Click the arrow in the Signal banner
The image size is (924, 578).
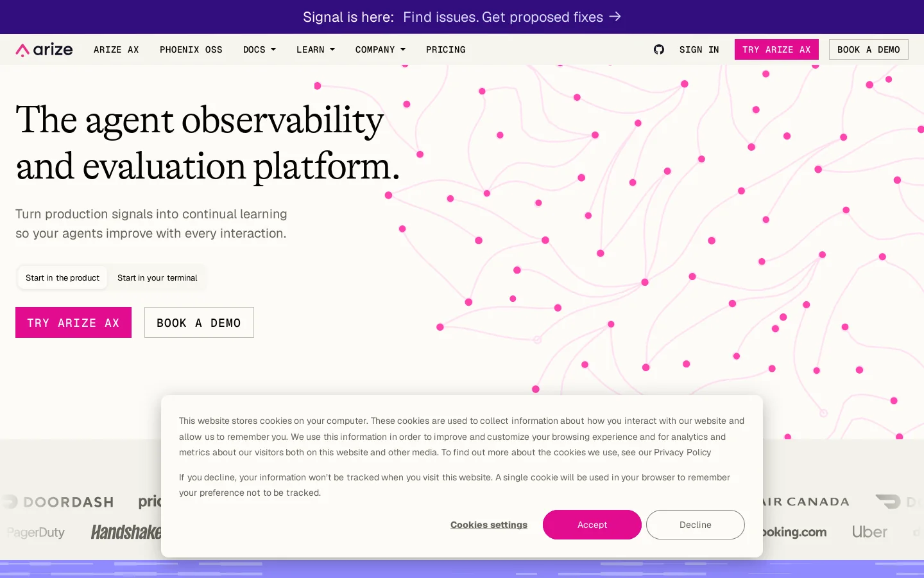click(615, 17)
